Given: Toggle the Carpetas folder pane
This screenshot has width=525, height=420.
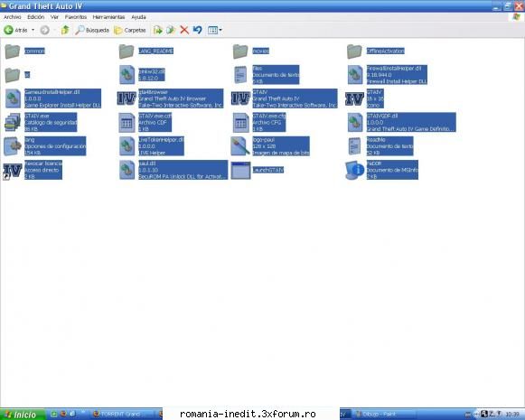Looking at the screenshot, I should [130, 30].
